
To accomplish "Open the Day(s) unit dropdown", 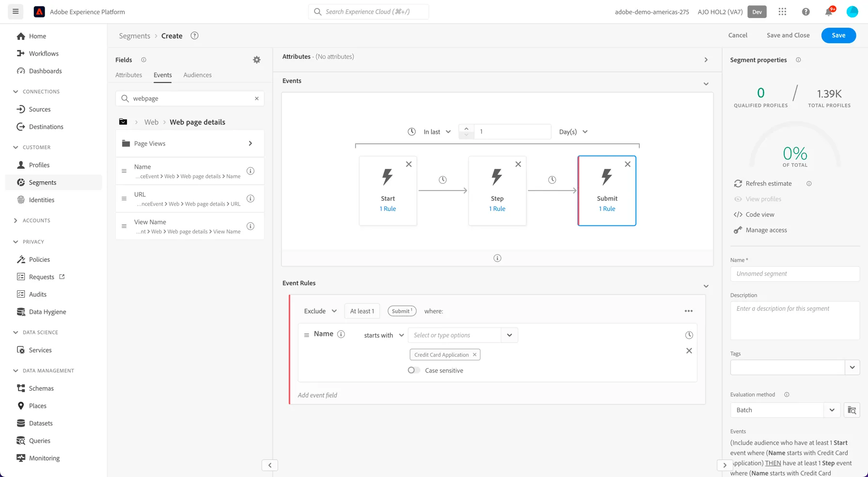I will [573, 132].
